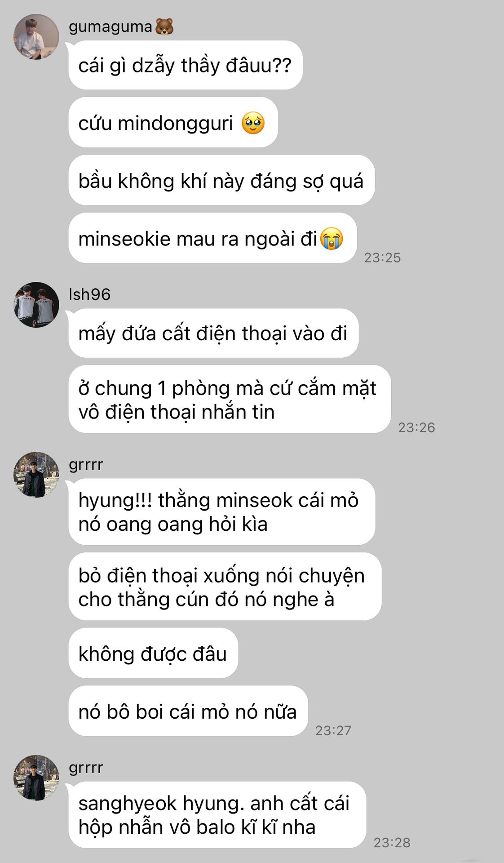
Task: Select the bubble "bỏ điện thoại xuống nói chuyện"
Action: (225, 587)
